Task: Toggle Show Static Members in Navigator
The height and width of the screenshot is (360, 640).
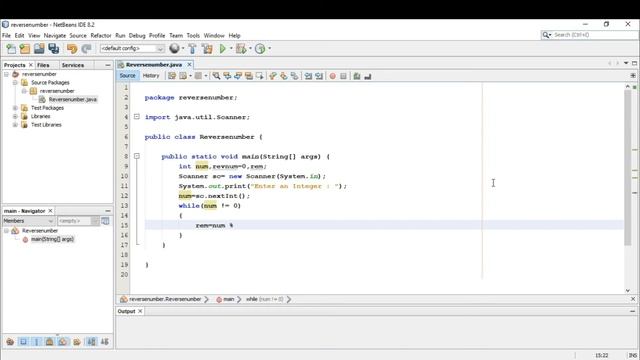Action: pyautogui.click(x=36, y=342)
